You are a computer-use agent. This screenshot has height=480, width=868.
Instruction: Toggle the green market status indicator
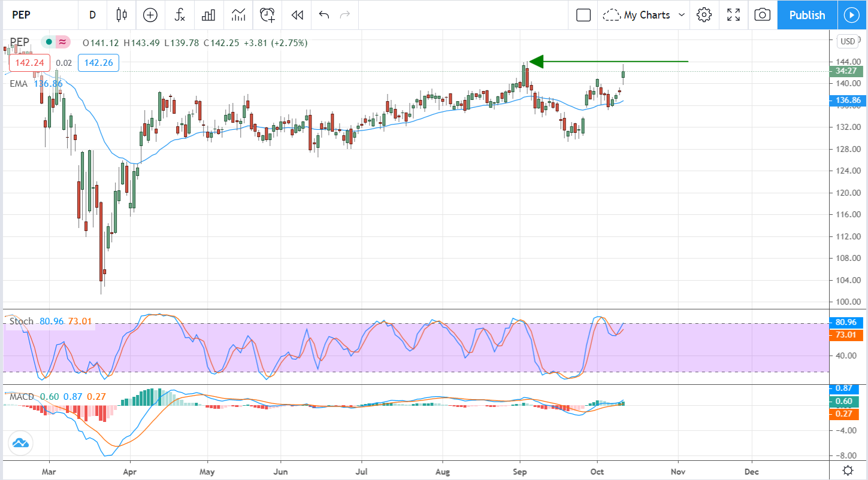(x=49, y=42)
